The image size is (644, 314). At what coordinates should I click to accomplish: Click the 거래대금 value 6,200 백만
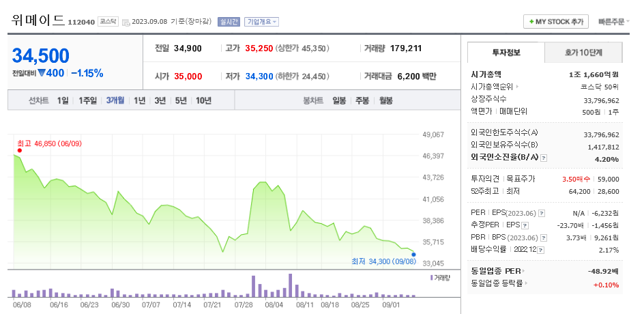(417, 76)
